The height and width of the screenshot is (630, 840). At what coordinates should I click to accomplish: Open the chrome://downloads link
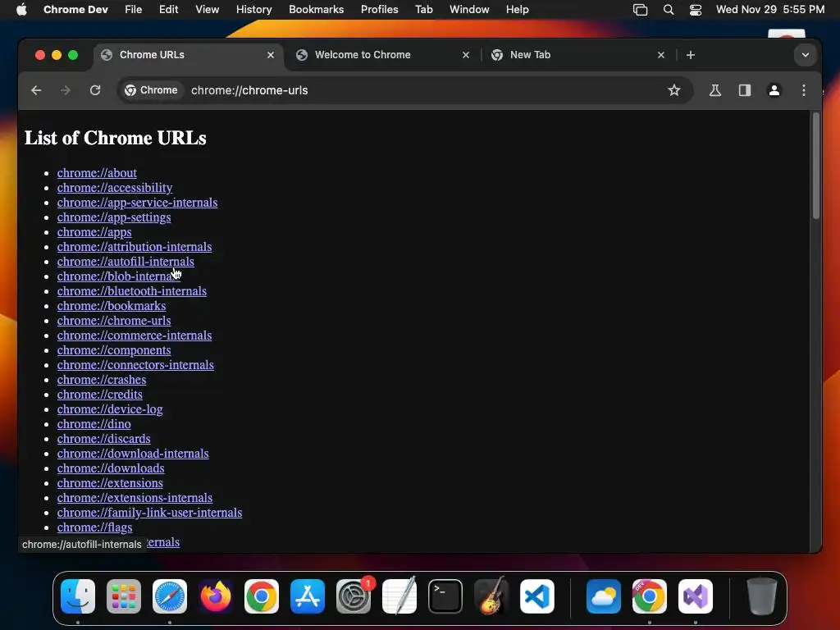[111, 468]
